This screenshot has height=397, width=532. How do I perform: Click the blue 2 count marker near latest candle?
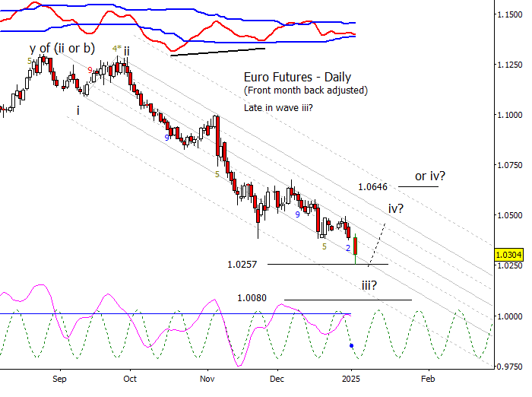click(348, 248)
